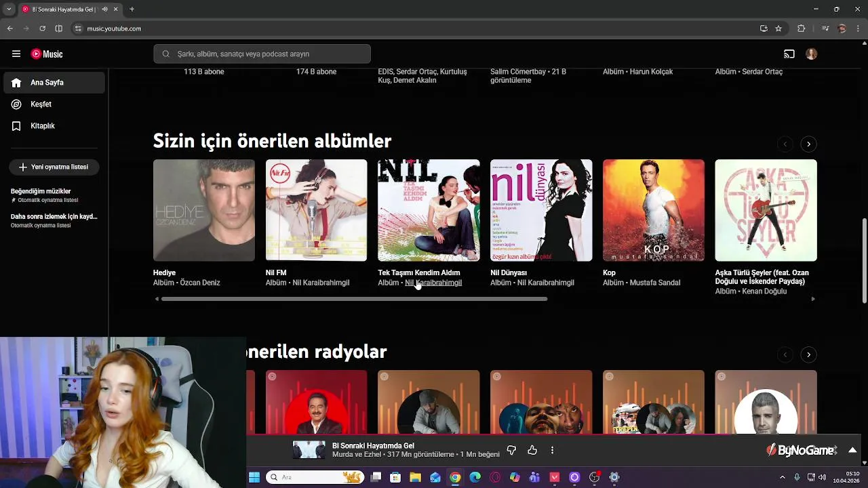The height and width of the screenshot is (488, 868).
Task: Open the taskbar clock and date
Action: click(x=847, y=477)
